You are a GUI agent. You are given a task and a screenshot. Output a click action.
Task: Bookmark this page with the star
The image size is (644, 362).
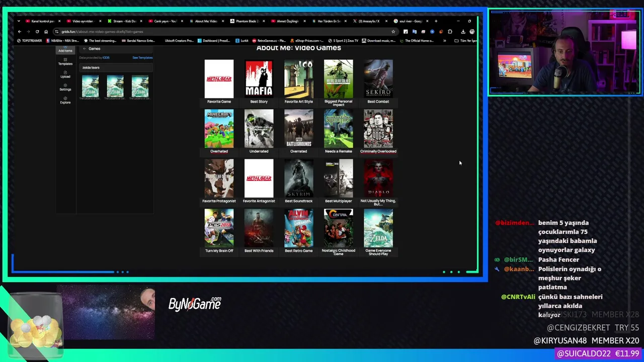[x=393, y=32]
